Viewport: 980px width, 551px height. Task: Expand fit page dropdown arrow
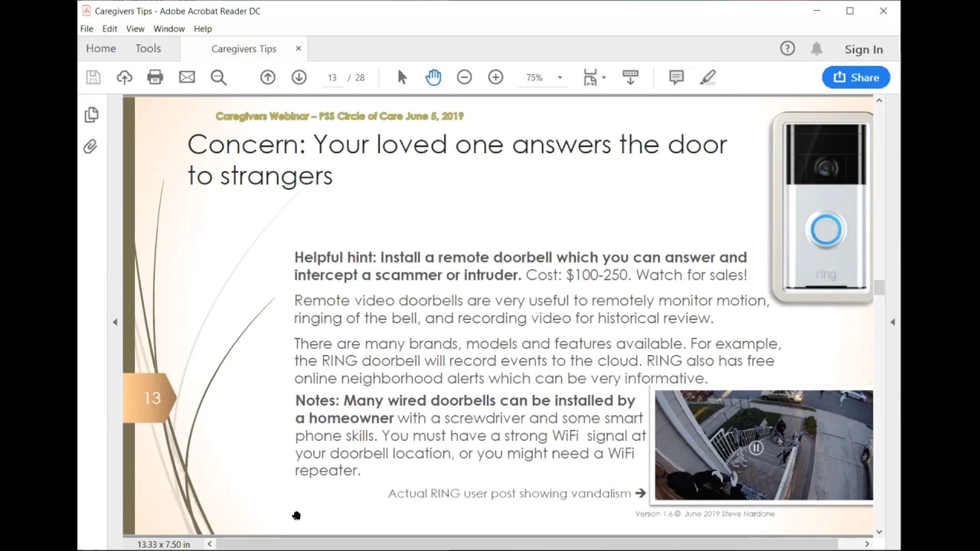tap(603, 77)
